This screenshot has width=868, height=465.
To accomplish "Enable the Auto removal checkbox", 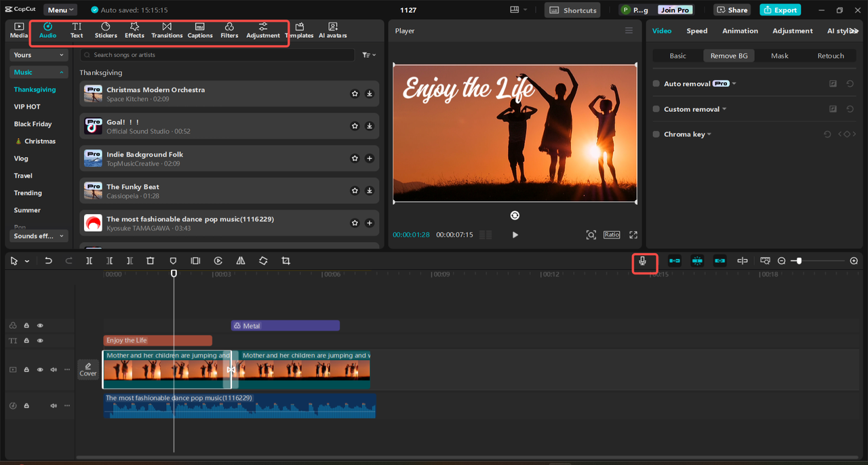I will (656, 83).
